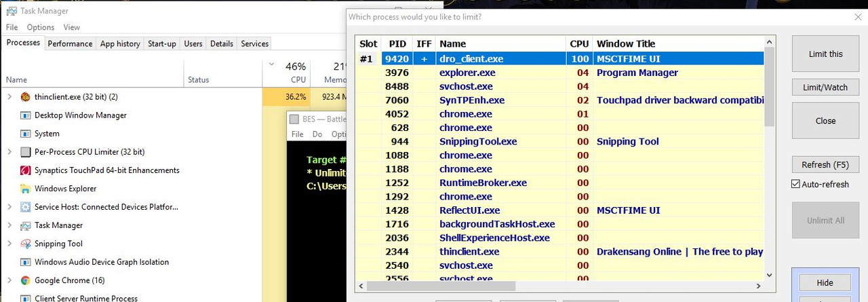Screen dimensions: 868x302
Task: Click BES window title bar icon
Action: (294, 119)
